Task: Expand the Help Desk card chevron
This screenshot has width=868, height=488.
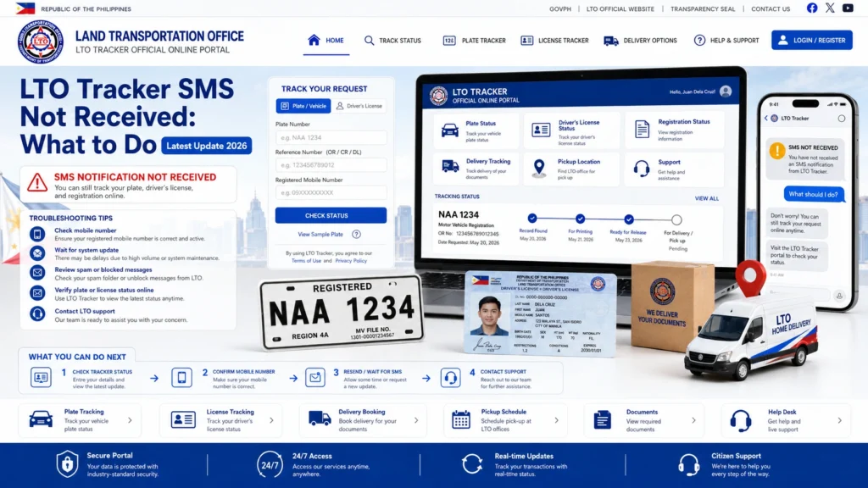Action: click(x=840, y=420)
